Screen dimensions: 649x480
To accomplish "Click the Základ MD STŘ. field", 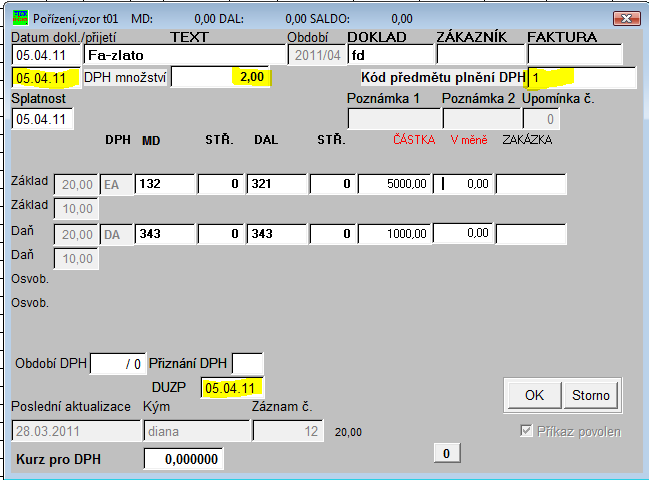I will (221, 184).
